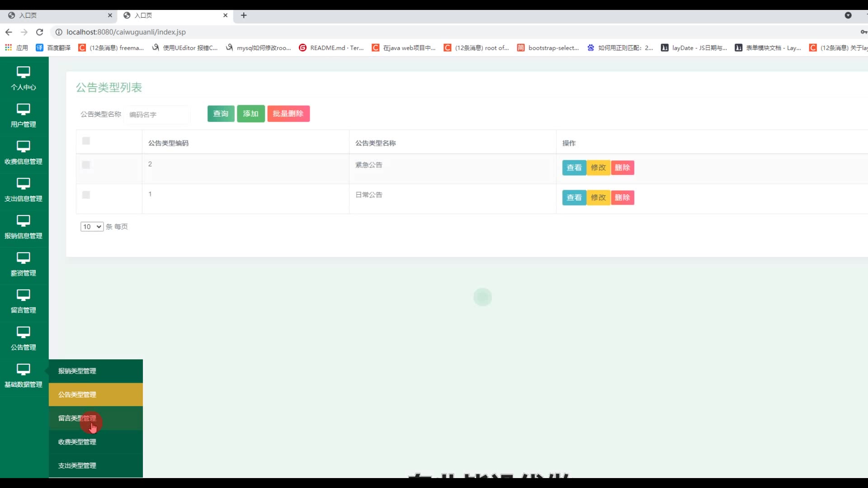Select 留言类型管理 submenu item
868x488 pixels.
pos(77,418)
